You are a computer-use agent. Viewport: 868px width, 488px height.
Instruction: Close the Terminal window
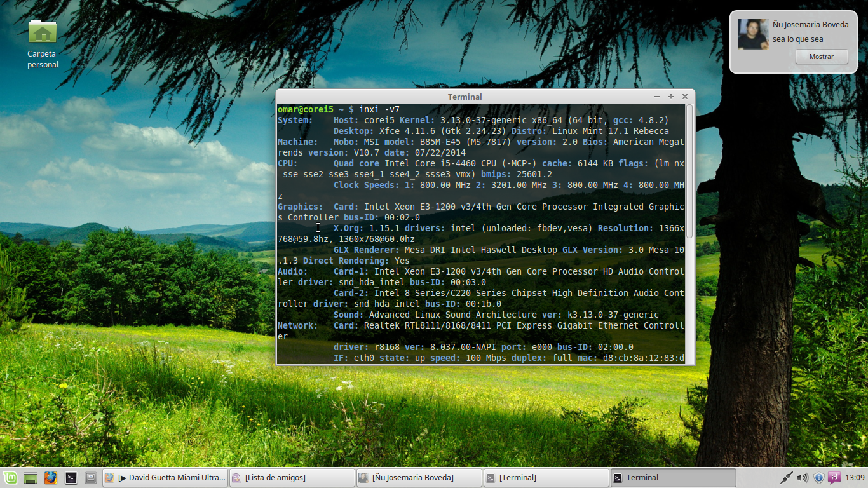(x=685, y=97)
